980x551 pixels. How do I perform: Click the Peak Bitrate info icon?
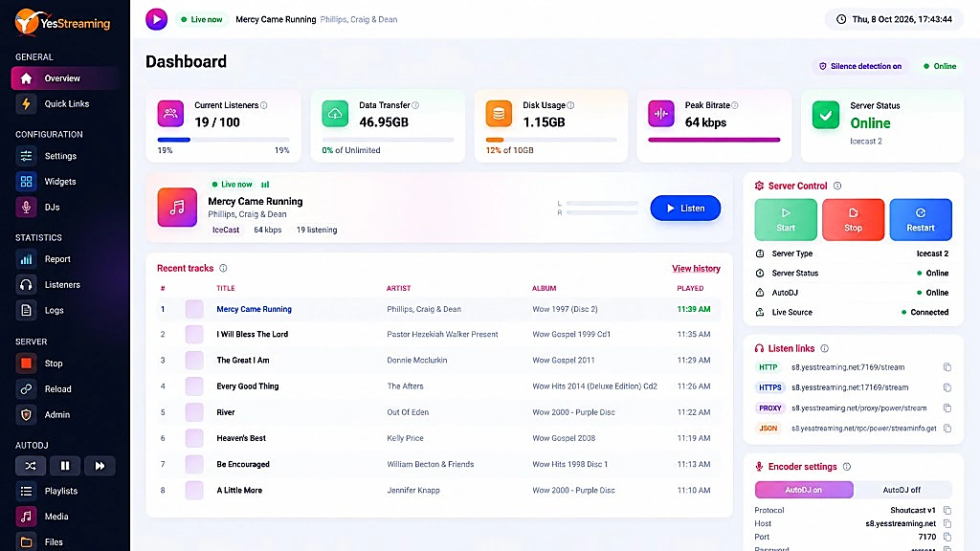735,105
